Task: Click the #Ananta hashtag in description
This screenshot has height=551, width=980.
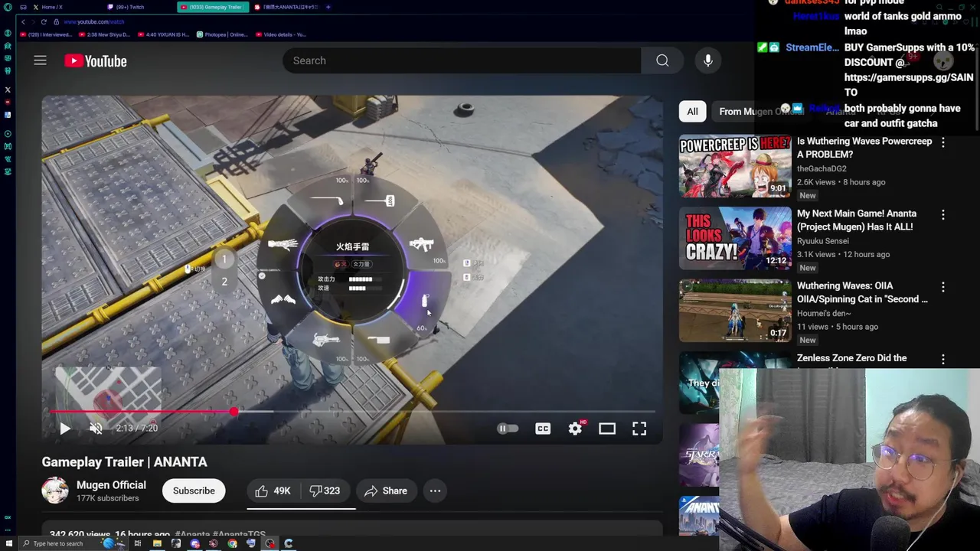Action: [x=192, y=535]
